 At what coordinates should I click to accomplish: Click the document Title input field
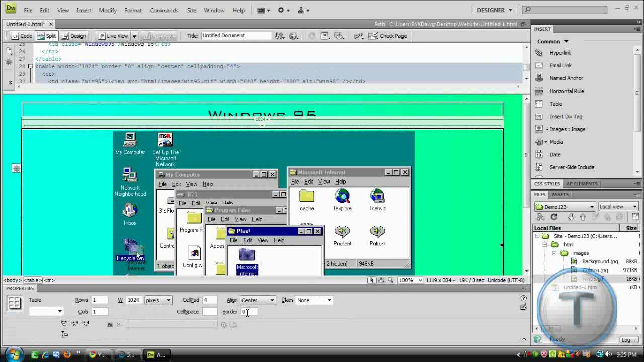(x=236, y=36)
